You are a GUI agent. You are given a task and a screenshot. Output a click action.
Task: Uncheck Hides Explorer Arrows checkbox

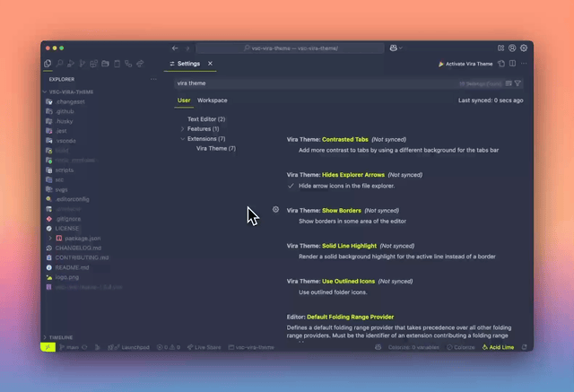pos(291,186)
